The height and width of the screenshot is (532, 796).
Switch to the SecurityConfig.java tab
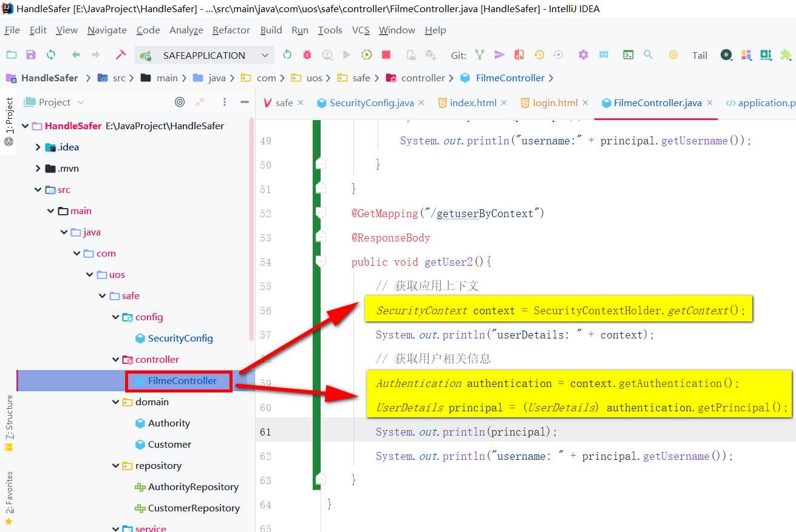370,103
